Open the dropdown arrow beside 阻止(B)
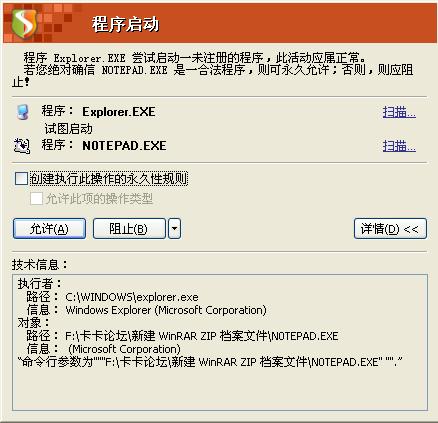Viewport: 438px width, 423px height. (175, 229)
